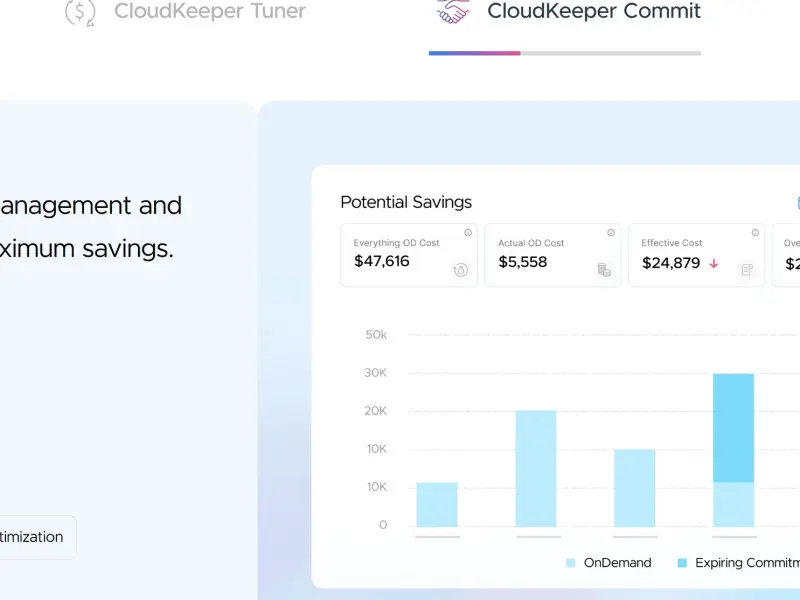Click the tallest light-blue 20K bar
Screen dimensions: 800x600
pyautogui.click(x=536, y=468)
